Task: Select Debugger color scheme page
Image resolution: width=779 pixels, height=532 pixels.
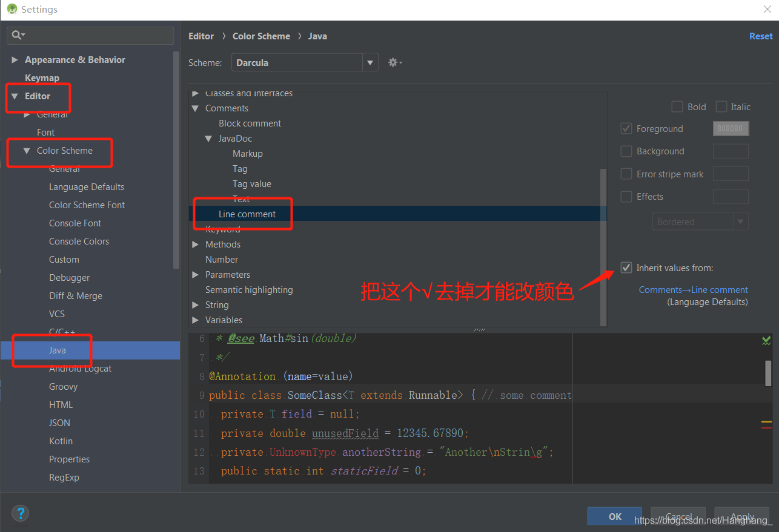Action: pyautogui.click(x=69, y=278)
